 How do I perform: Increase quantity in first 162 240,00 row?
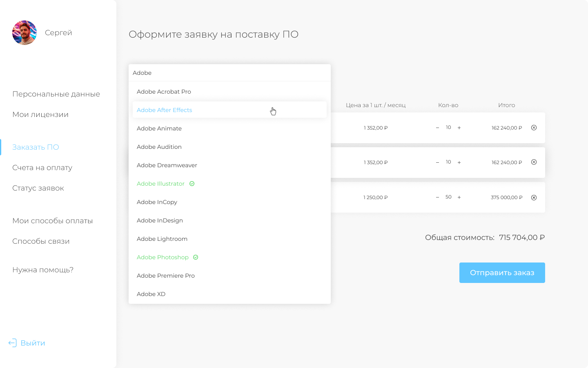coord(459,128)
